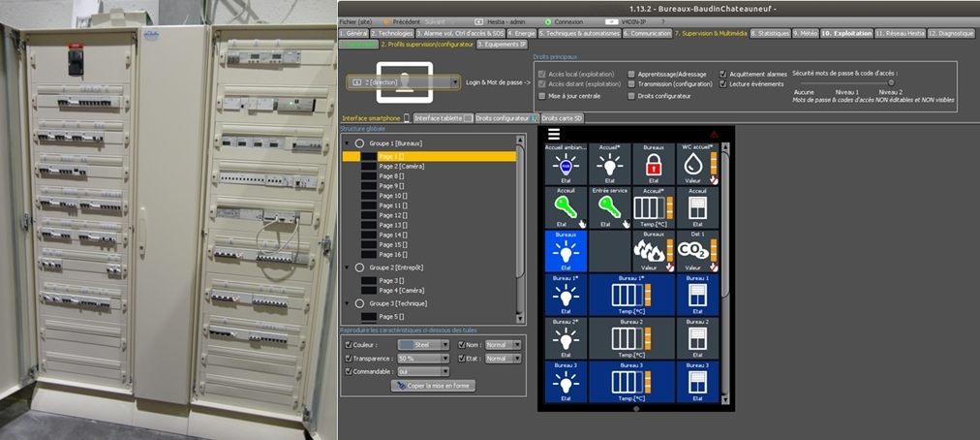This screenshot has width=980, height=440.
Task: Uncheck the Couleur checkbox
Action: tap(348, 345)
